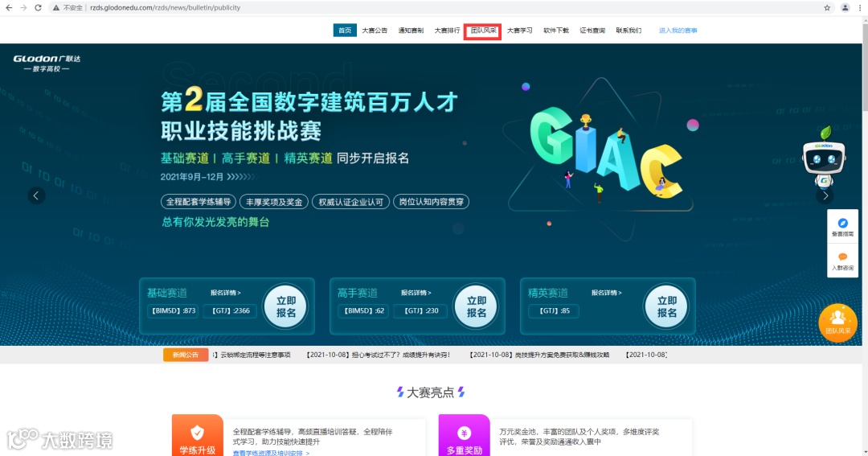
Task: Click the page vertical scrollbar thumb
Action: [x=865, y=67]
